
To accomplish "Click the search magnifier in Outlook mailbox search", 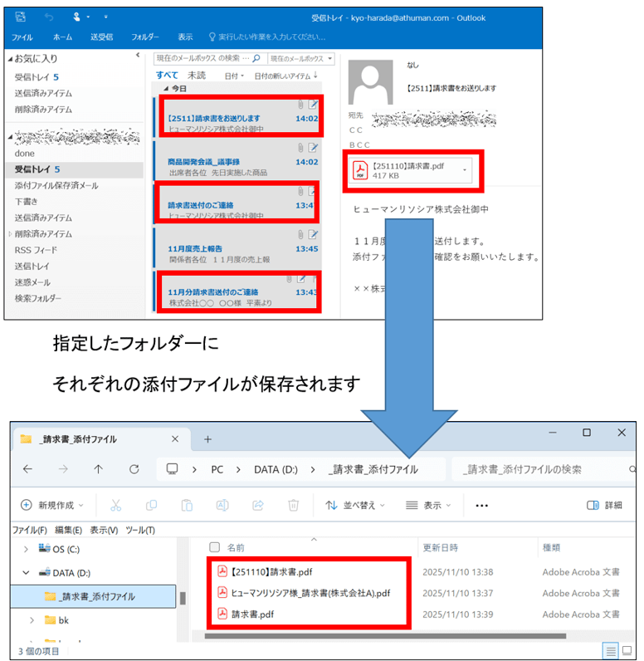I will tap(256, 58).
